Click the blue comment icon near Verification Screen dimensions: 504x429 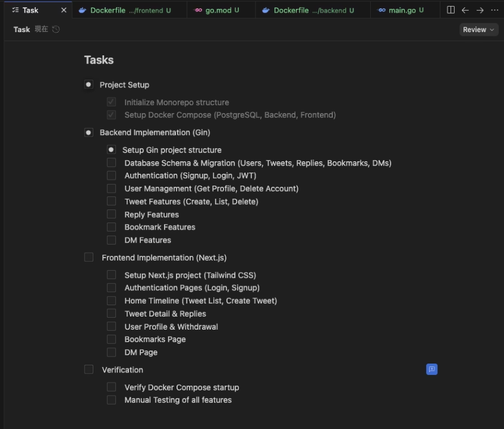point(431,369)
